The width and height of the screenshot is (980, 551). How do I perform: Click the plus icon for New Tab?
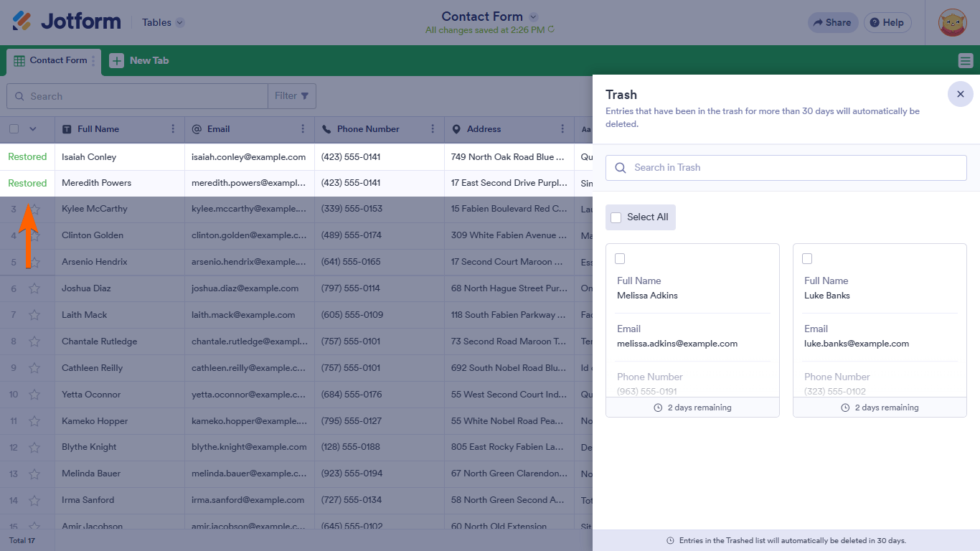click(116, 61)
